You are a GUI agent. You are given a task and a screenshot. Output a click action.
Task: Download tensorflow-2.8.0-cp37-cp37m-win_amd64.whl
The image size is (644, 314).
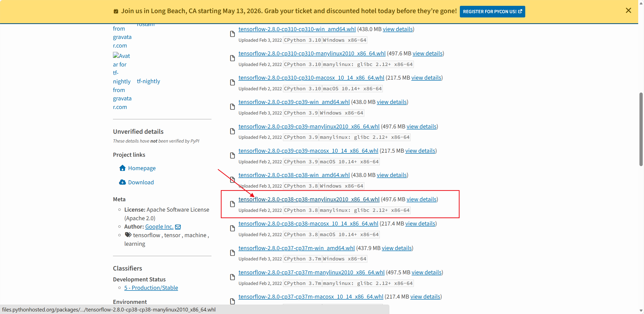pos(296,248)
